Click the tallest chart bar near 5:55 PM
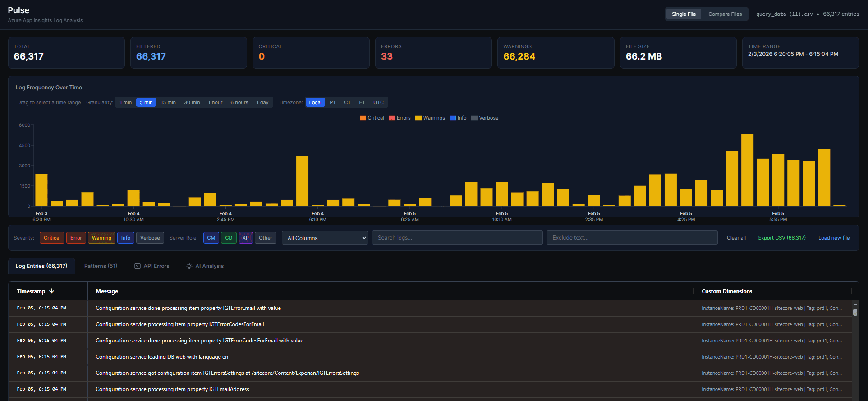The width and height of the screenshot is (868, 401). pos(747,170)
